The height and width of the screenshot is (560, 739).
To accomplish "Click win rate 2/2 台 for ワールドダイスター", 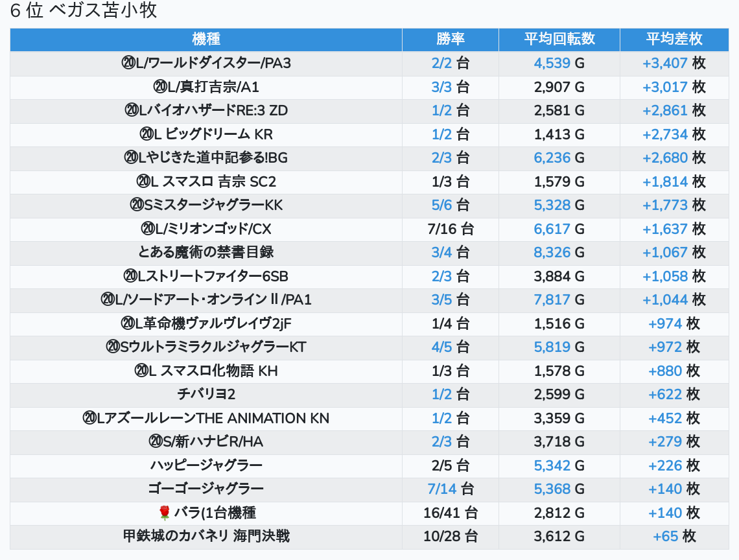I will [x=450, y=63].
